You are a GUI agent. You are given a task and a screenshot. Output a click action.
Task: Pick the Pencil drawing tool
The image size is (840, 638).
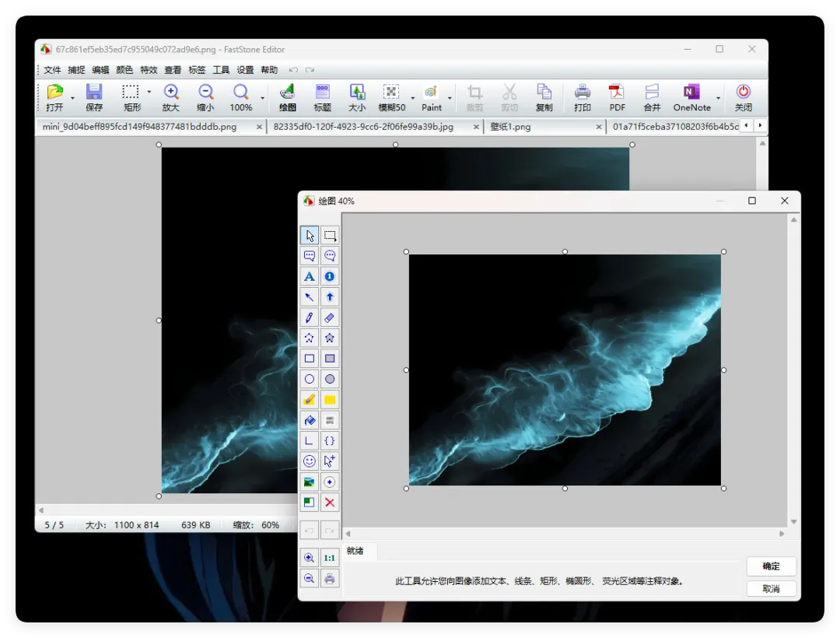(x=310, y=317)
